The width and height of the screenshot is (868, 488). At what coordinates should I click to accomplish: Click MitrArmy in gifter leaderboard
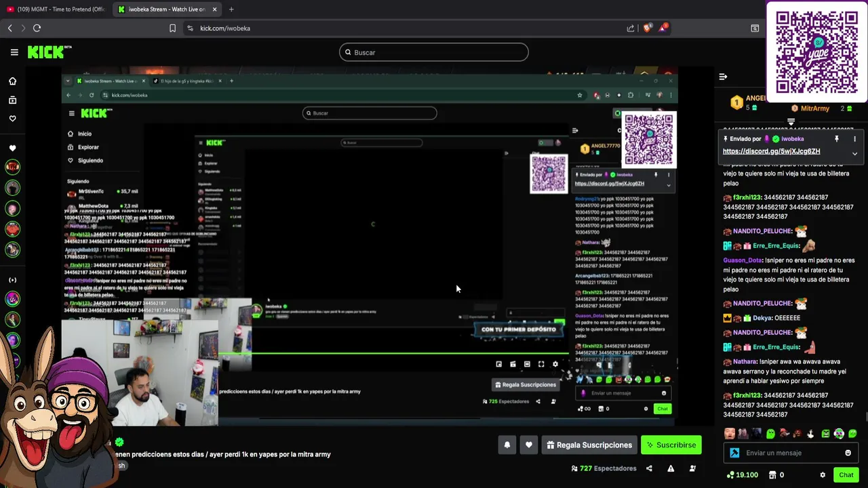coord(815,108)
